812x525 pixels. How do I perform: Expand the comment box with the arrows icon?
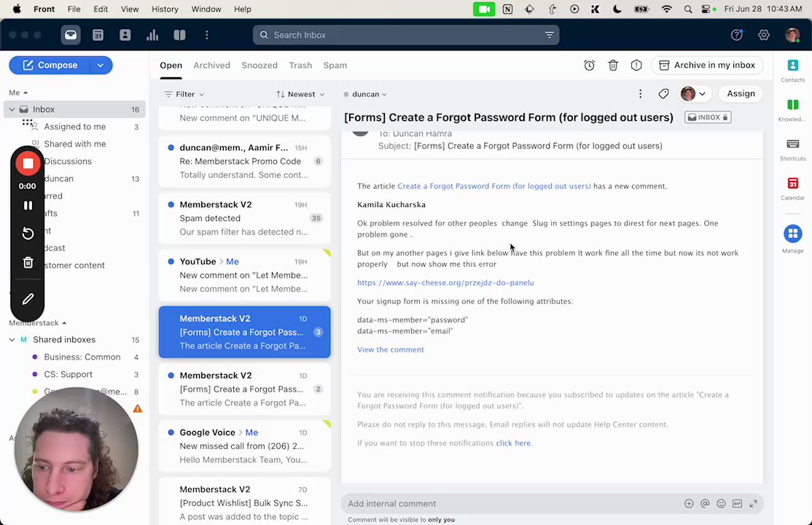click(x=754, y=503)
